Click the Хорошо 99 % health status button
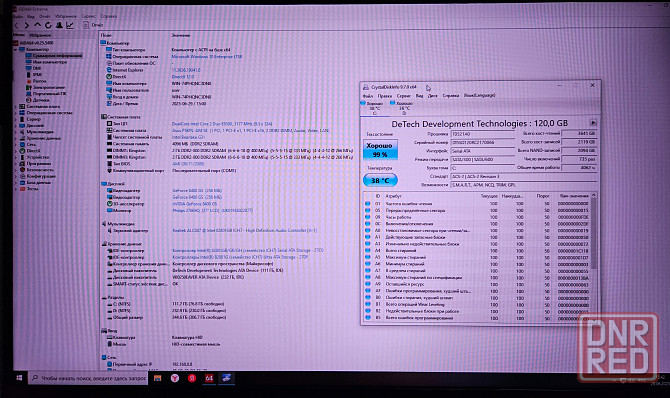The image size is (670, 398). [380, 150]
